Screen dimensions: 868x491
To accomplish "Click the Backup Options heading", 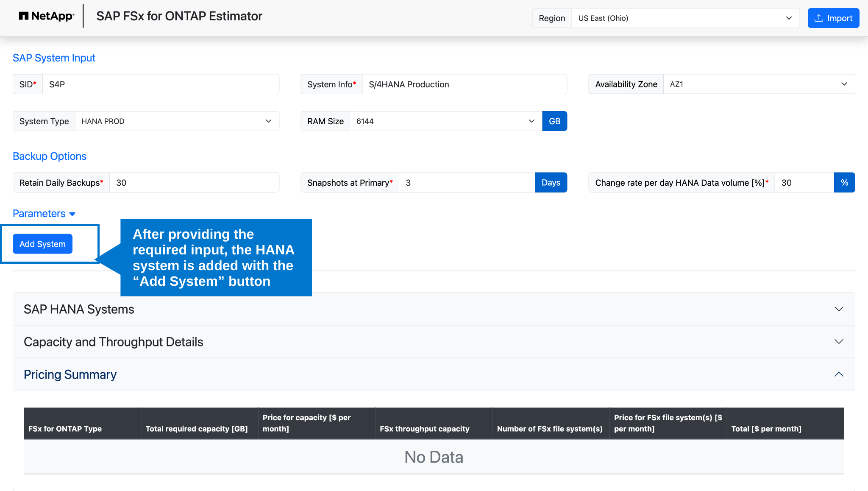I will pos(50,156).
